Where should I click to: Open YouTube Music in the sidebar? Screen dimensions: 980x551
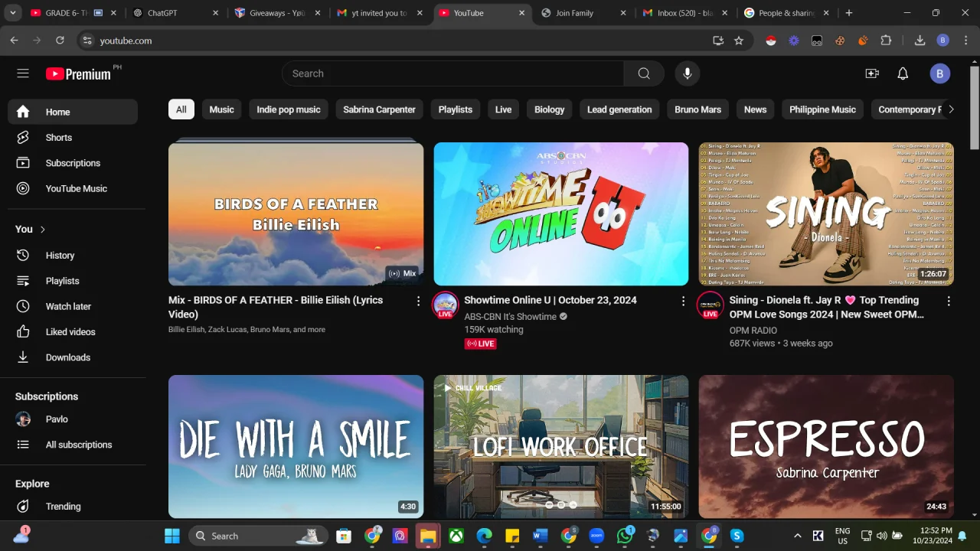point(73,188)
